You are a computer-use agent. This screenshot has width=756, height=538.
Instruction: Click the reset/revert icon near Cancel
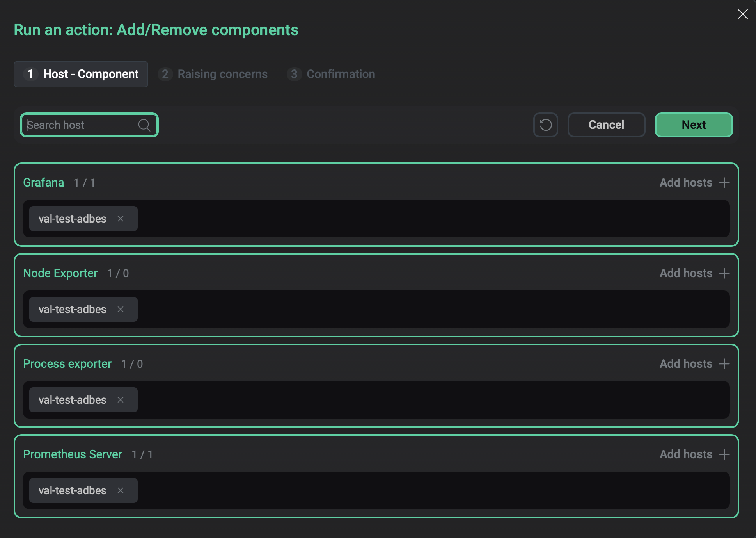(545, 125)
